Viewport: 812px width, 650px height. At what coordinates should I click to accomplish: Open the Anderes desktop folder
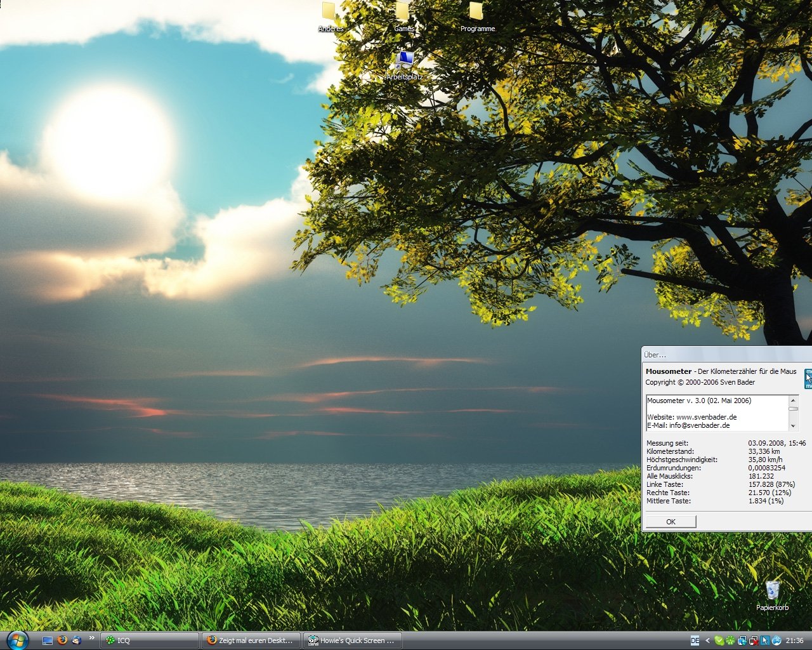pyautogui.click(x=331, y=17)
